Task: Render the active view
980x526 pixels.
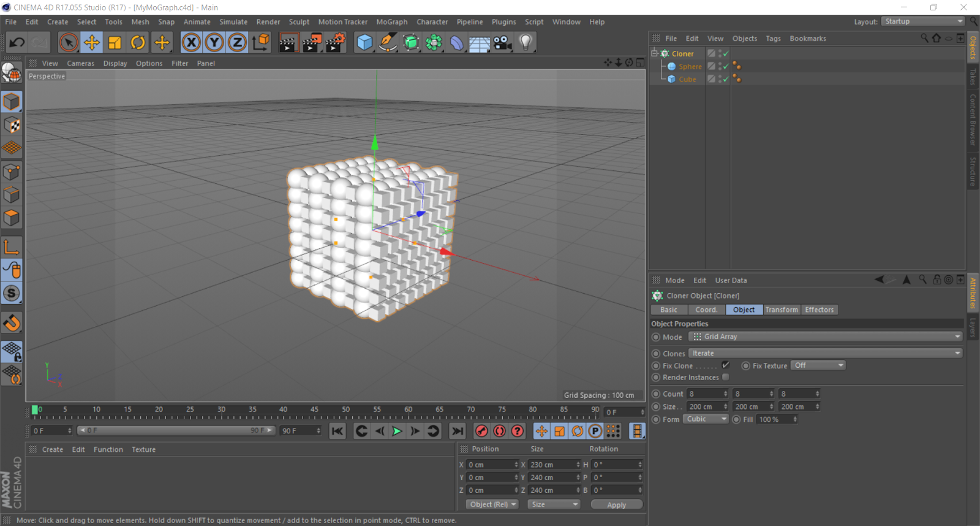Action: coord(288,42)
